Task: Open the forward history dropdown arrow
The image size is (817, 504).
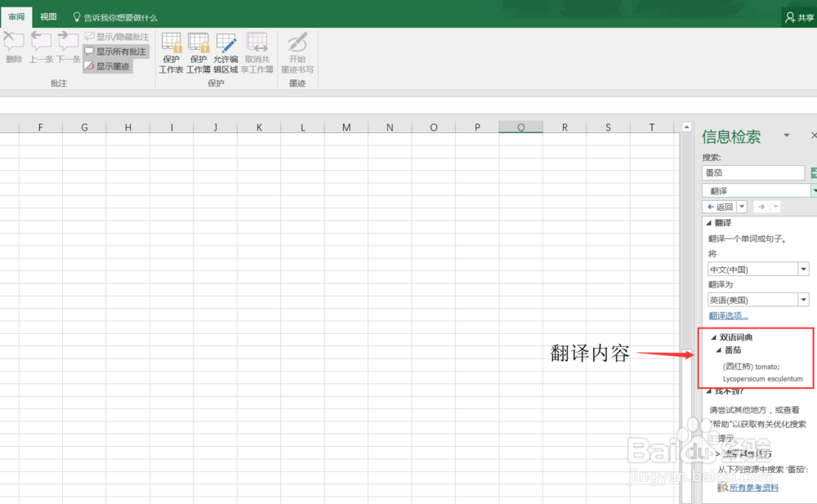Action: 775,207
